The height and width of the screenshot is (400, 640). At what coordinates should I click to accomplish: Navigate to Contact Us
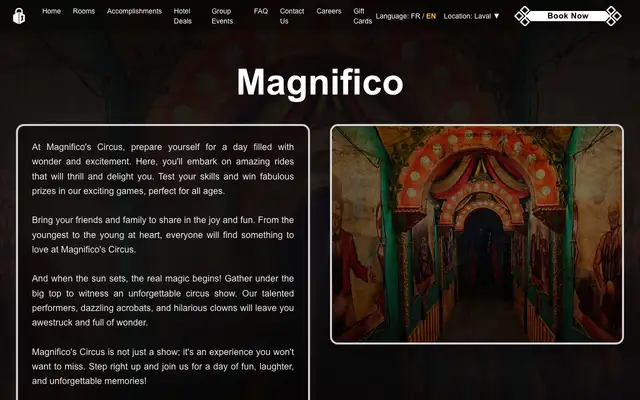pyautogui.click(x=292, y=16)
